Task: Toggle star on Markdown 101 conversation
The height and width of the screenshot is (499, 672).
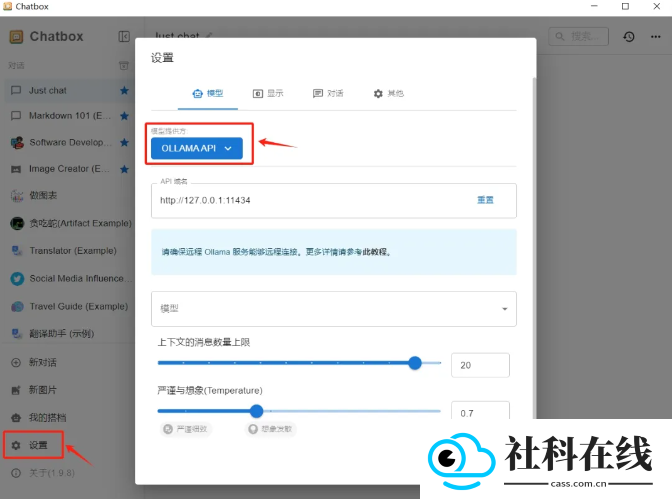Action: point(124,116)
